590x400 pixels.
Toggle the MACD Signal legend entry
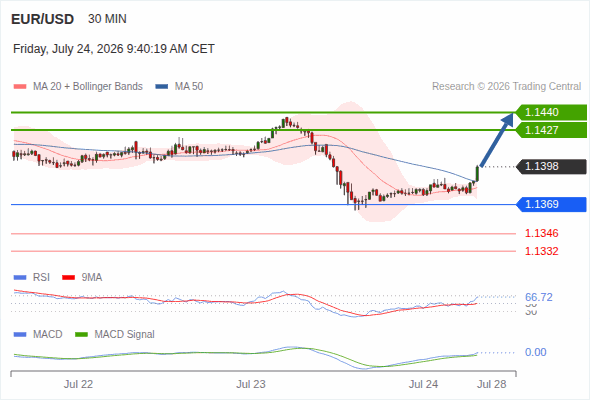click(x=115, y=334)
